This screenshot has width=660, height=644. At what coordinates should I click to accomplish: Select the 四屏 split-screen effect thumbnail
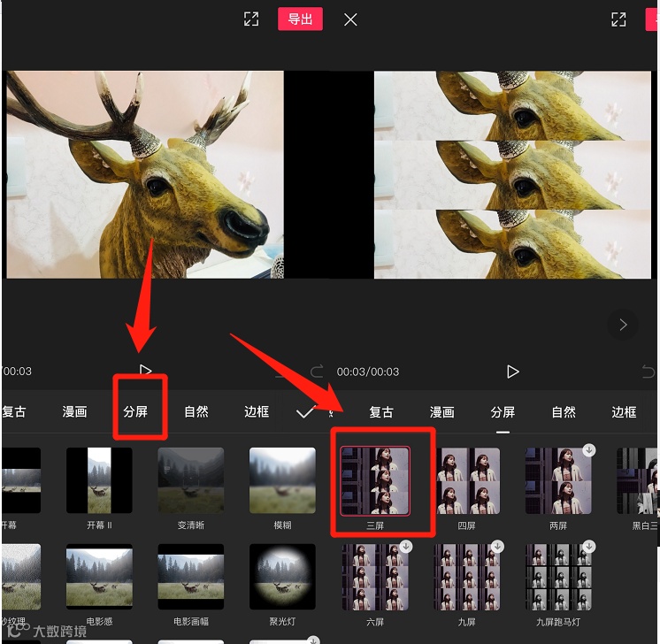467,481
